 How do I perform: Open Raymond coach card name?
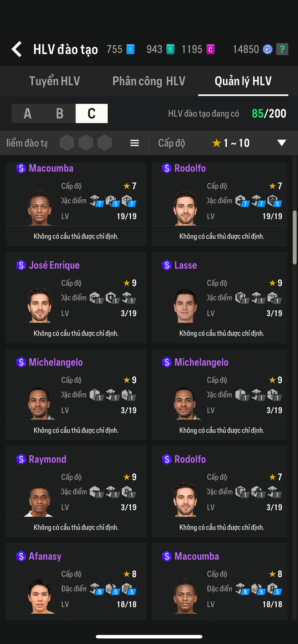(48, 459)
